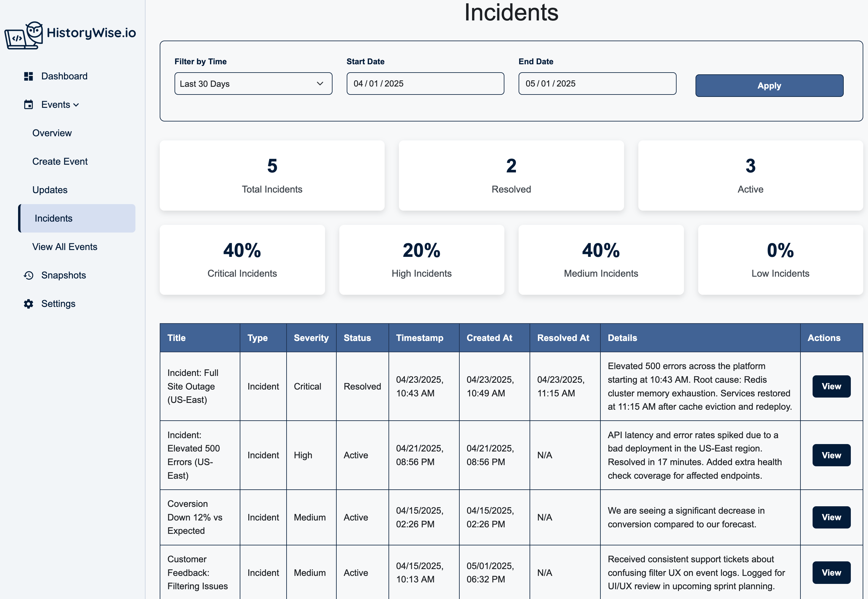
Task: Select View All Events
Action: coord(65,246)
